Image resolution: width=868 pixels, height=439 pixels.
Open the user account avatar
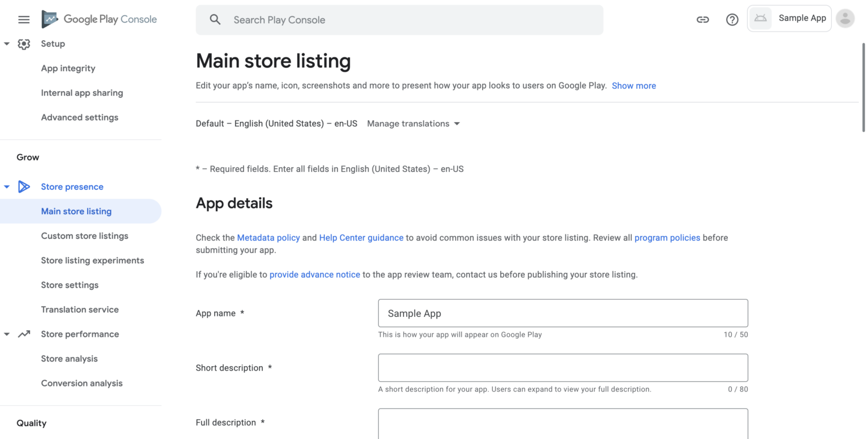point(845,19)
